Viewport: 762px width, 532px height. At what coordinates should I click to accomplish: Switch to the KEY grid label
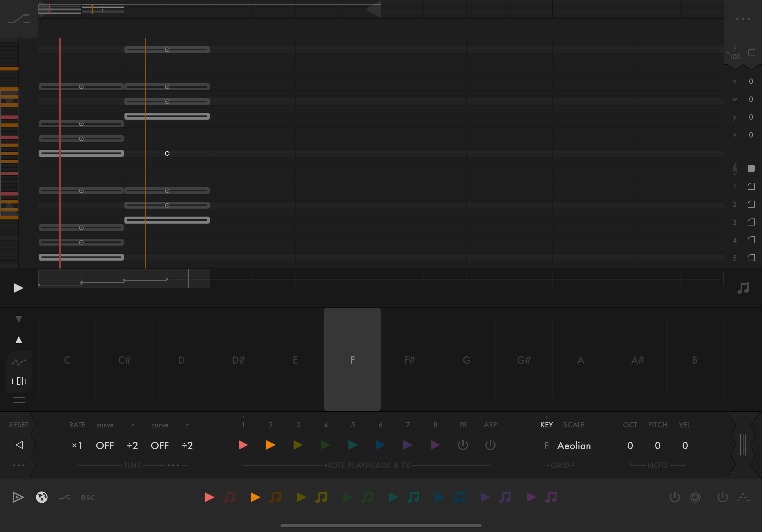tap(546, 425)
